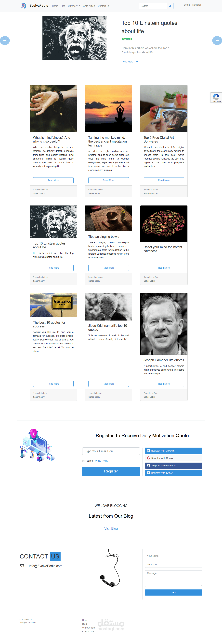Click the Google icon on register button
Image resolution: width=222 pixels, height=644 pixels.
coord(149,458)
